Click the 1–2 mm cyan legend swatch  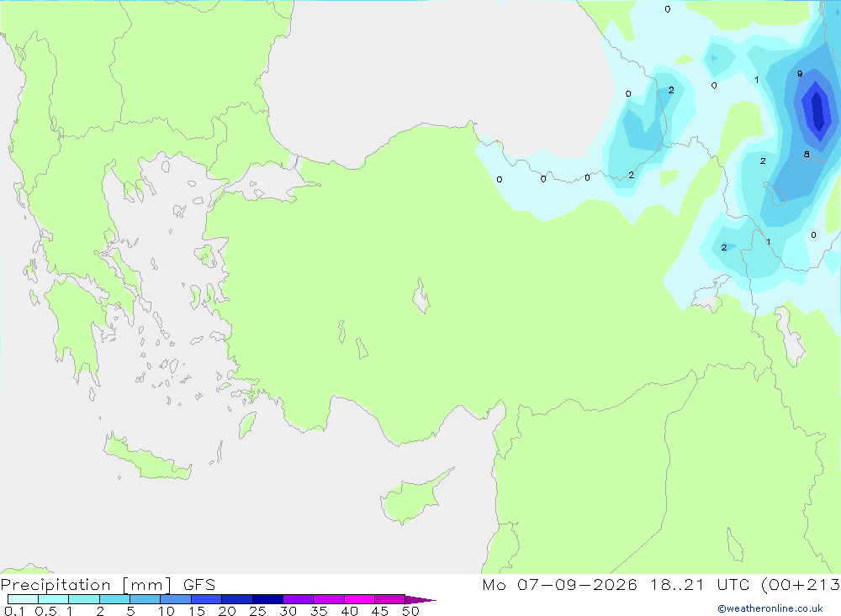[x=84, y=599]
